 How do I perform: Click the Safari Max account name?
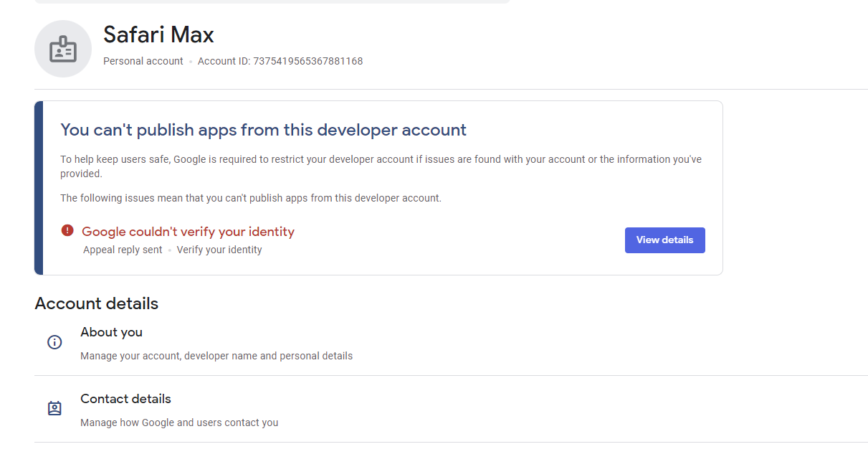[158, 34]
